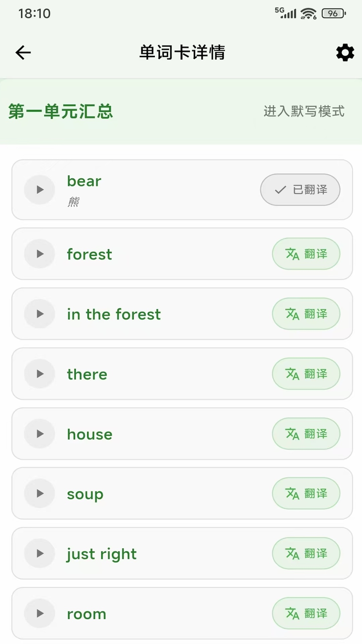
Task: Tap the "第一单元汇总" unit title
Action: [61, 111]
